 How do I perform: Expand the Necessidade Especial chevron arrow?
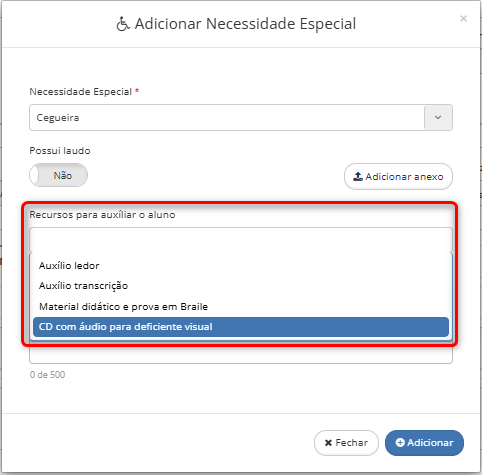pos(438,117)
